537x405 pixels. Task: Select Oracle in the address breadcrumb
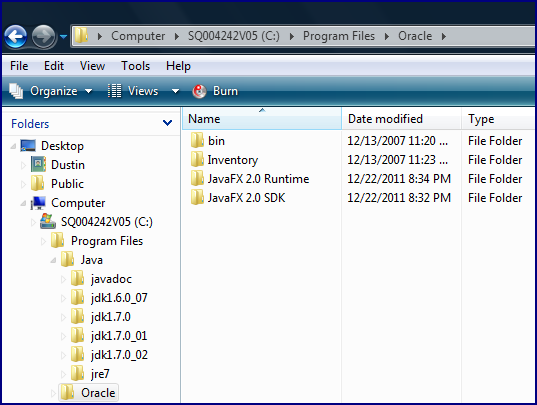415,36
